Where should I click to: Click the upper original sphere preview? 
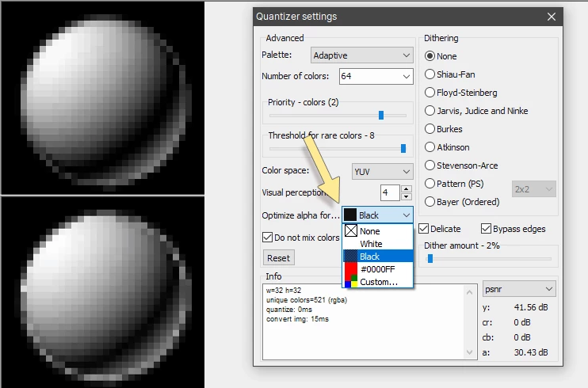pyautogui.click(x=102, y=98)
